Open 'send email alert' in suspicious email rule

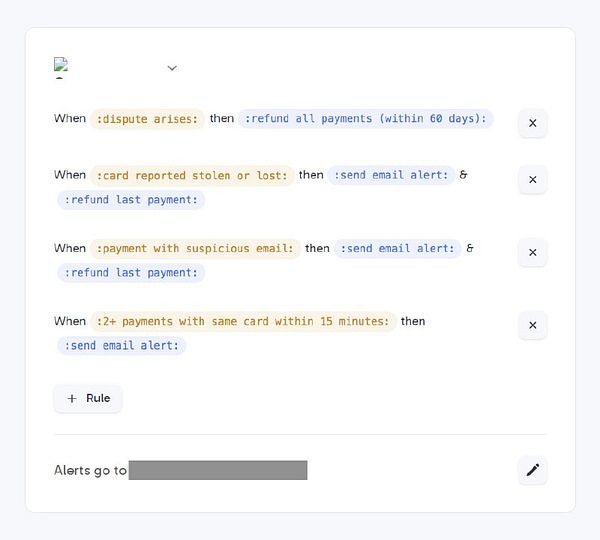399,248
